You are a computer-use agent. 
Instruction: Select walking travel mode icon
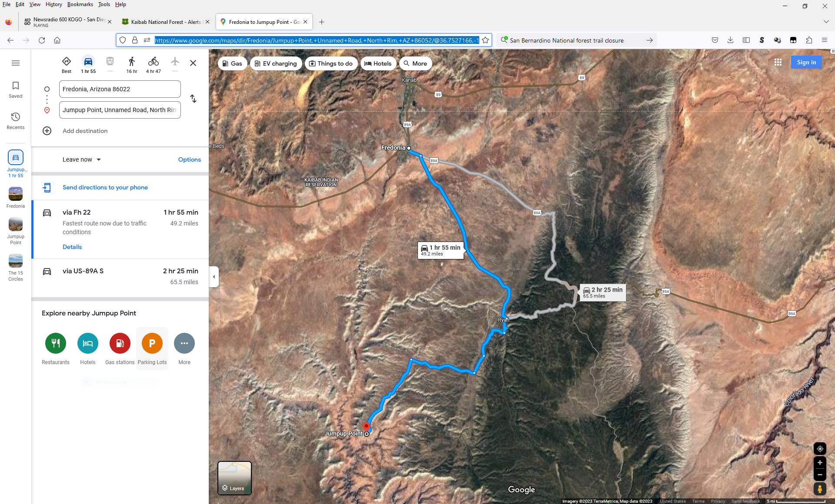click(131, 62)
